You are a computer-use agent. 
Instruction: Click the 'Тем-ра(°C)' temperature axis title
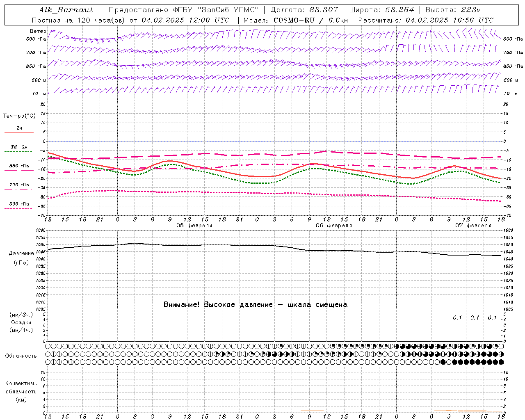click(x=19, y=116)
